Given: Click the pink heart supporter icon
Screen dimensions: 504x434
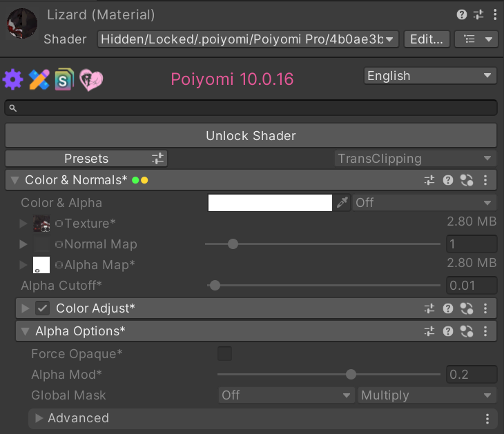Looking at the screenshot, I should tap(91, 79).
